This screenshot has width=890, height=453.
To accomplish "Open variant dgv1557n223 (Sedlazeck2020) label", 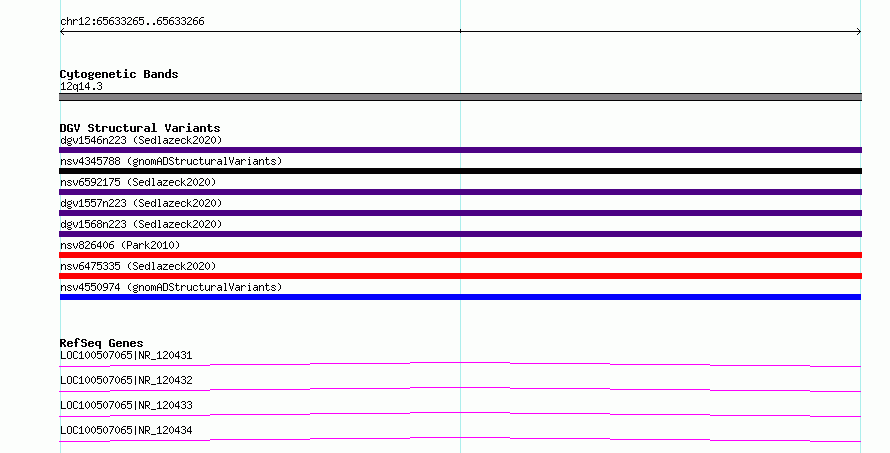I will click(141, 203).
